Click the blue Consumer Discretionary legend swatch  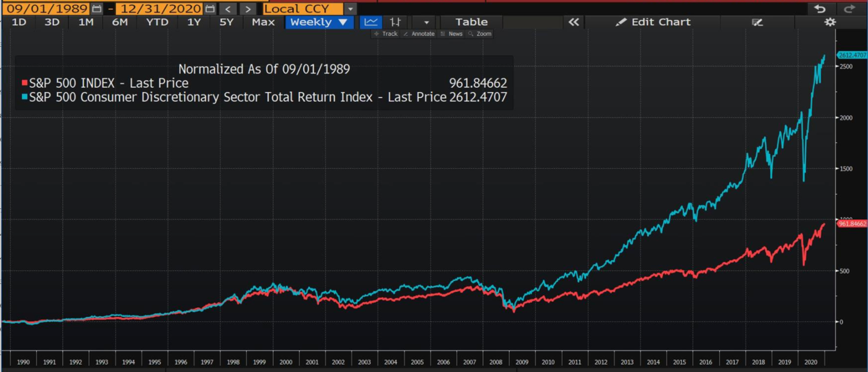coord(25,97)
